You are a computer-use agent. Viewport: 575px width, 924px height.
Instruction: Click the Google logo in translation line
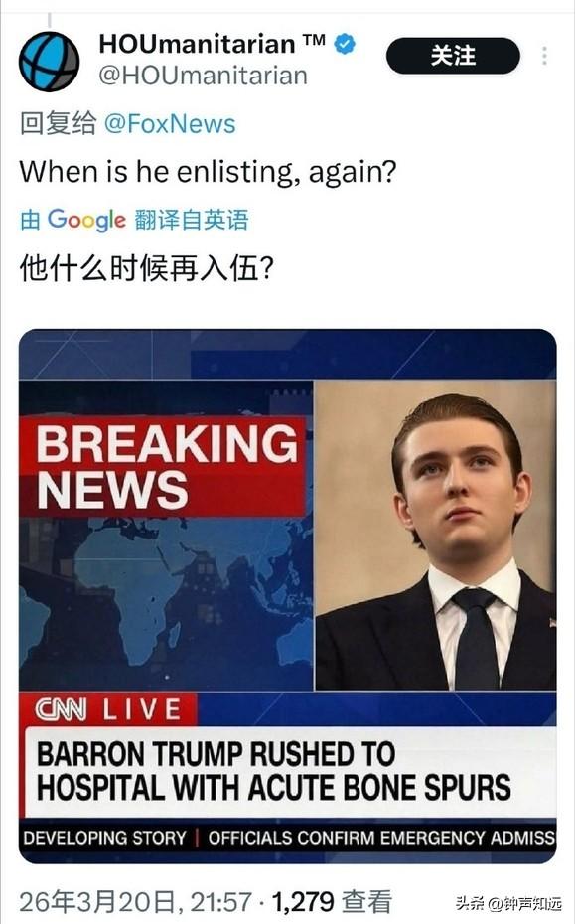86,220
